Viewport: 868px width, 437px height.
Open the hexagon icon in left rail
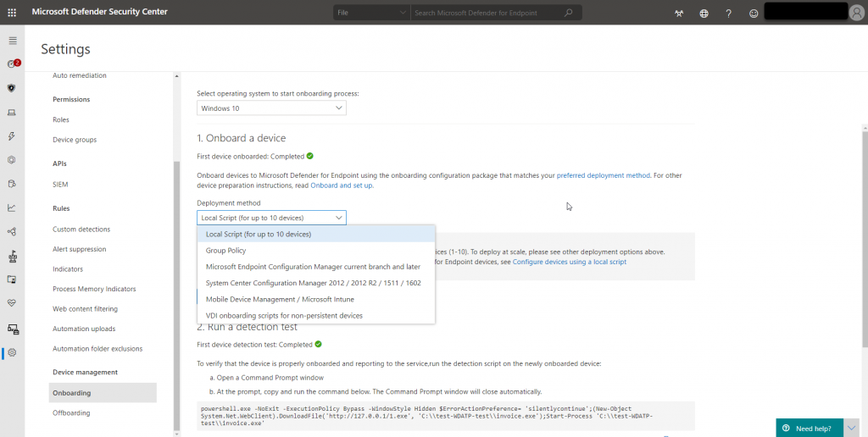coord(12,160)
